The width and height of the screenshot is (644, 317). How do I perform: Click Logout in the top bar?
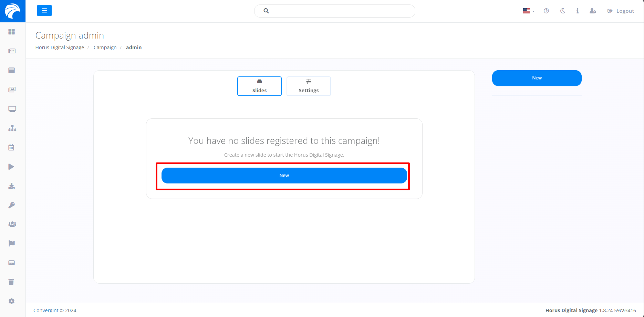tap(621, 11)
